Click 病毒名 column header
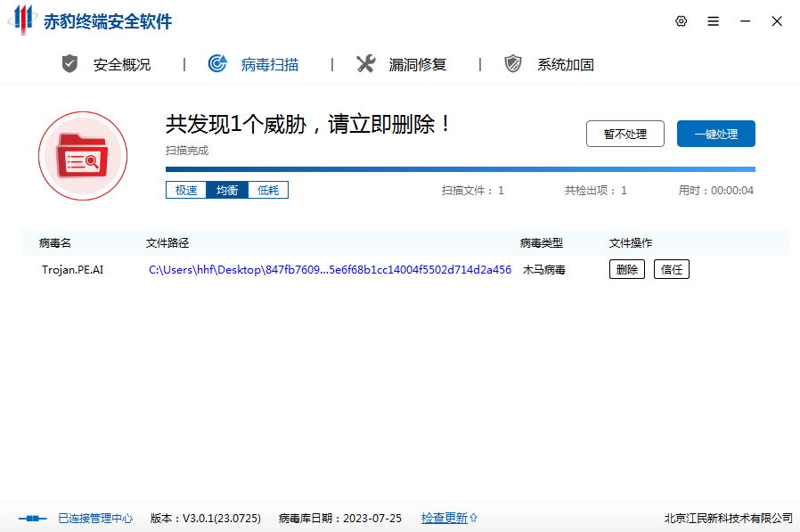Viewport: 800px width, 532px height. coord(55,243)
